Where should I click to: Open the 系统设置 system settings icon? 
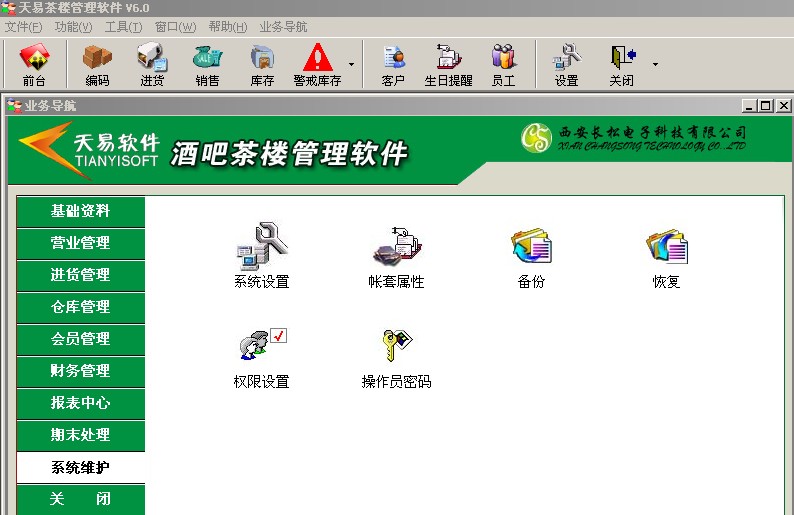(261, 246)
